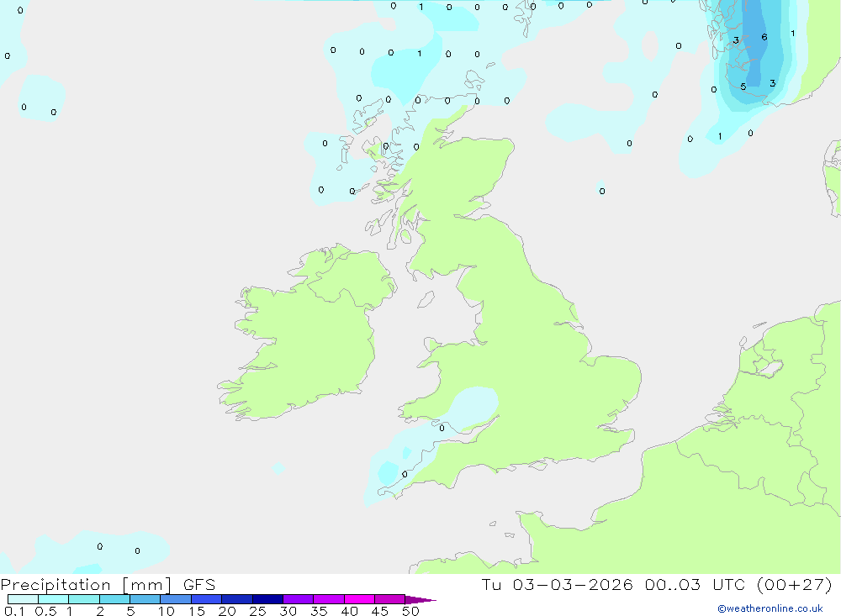
Task: Select the 20–25 mm legend color swatch
Action: coord(236,599)
